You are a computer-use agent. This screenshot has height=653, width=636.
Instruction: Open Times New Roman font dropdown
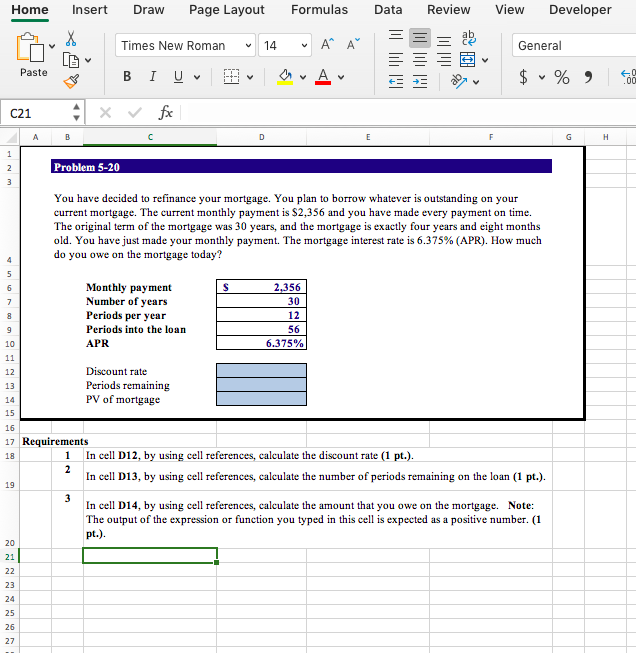point(248,45)
